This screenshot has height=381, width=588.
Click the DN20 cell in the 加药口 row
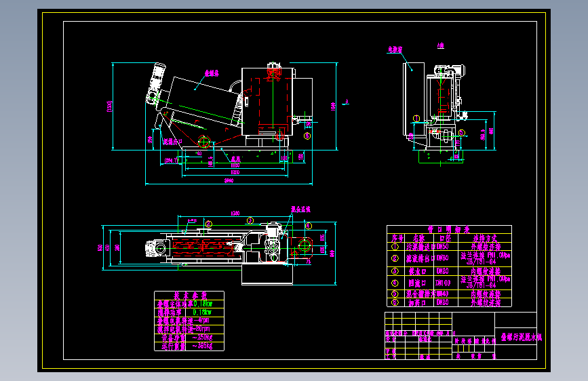442,302
